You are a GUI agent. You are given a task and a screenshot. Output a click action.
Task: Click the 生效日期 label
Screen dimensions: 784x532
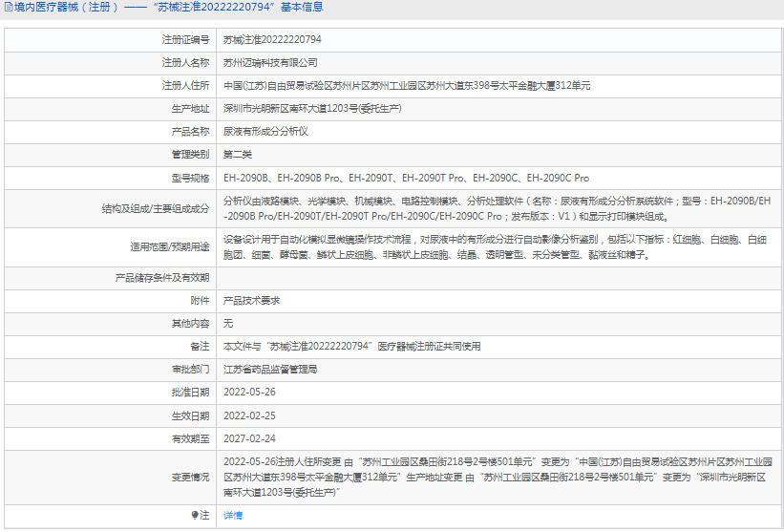tap(190, 416)
